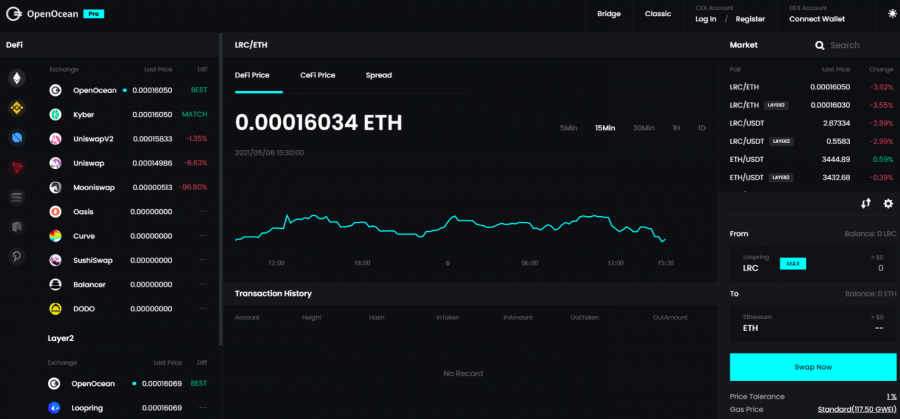Viewport: 900px width, 419px height.
Task: Click the Kyber exchange icon
Action: pos(55,114)
